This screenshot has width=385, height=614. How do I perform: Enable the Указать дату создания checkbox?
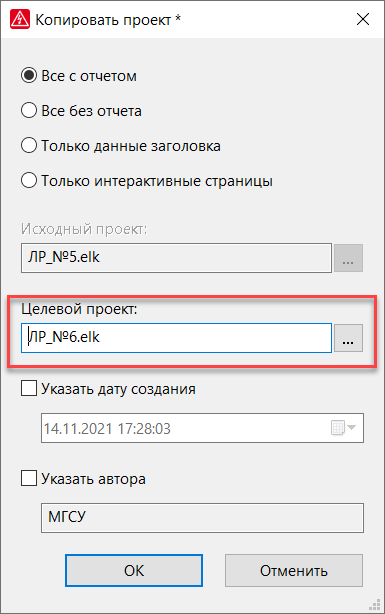coord(29,389)
